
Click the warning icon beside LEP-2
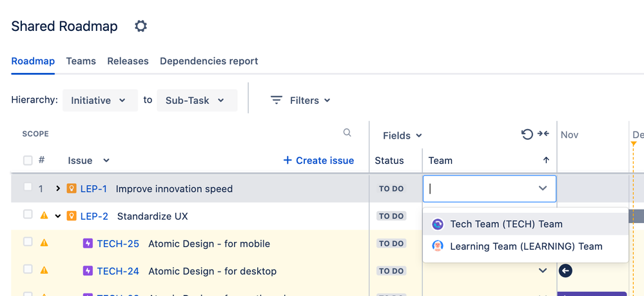[x=44, y=215]
